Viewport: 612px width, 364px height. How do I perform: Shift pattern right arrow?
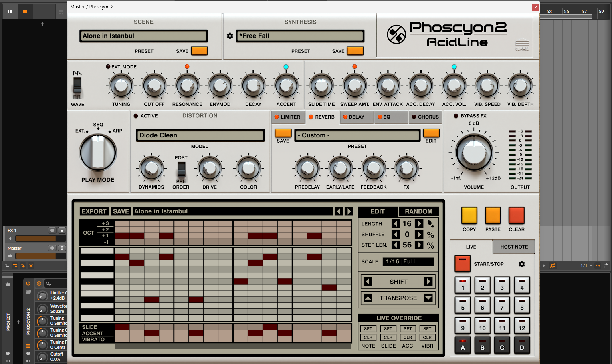(x=428, y=282)
